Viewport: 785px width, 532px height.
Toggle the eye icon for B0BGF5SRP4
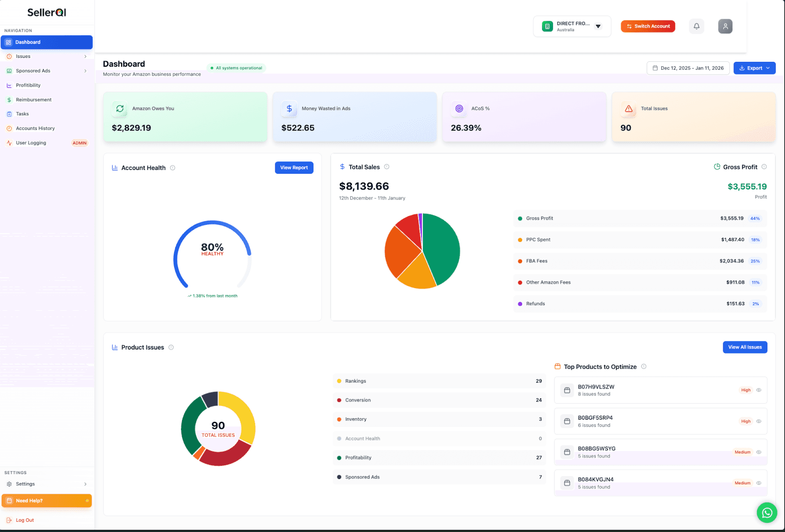(759, 421)
